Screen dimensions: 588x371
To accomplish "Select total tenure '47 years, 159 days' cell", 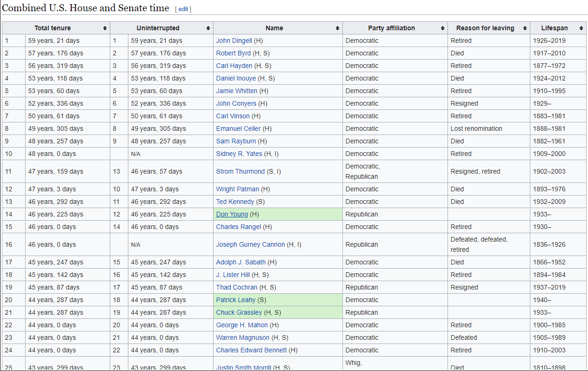I will click(67, 171).
